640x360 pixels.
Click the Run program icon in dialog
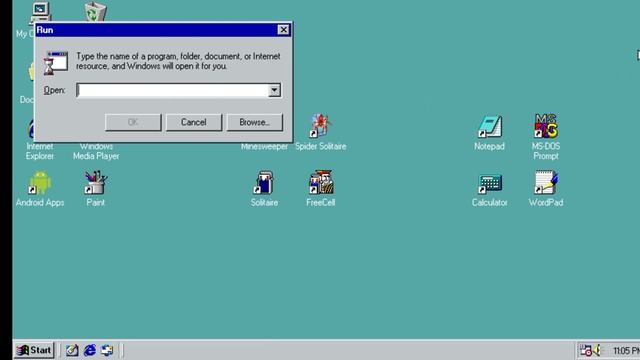(x=56, y=63)
